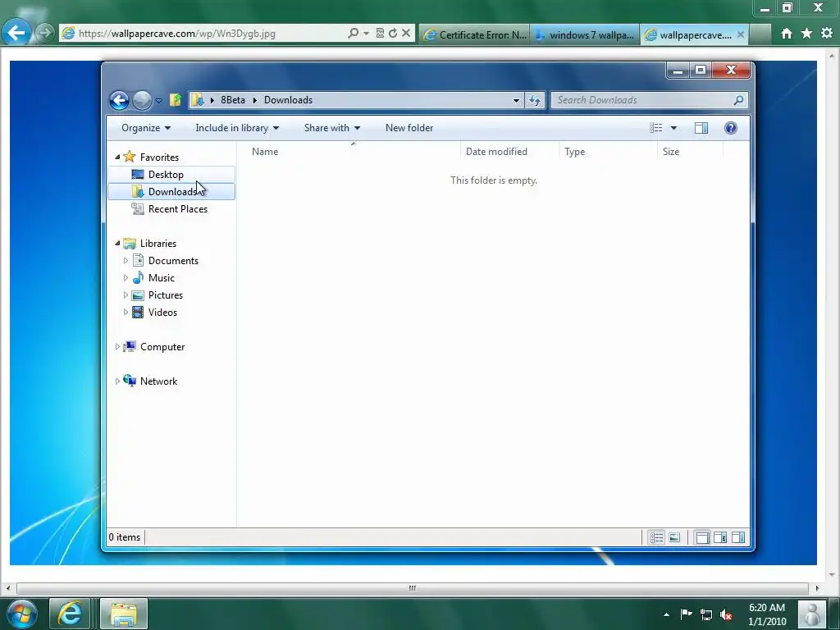Toggle the preview pane button
Image resolution: width=840 pixels, height=630 pixels.
click(701, 128)
